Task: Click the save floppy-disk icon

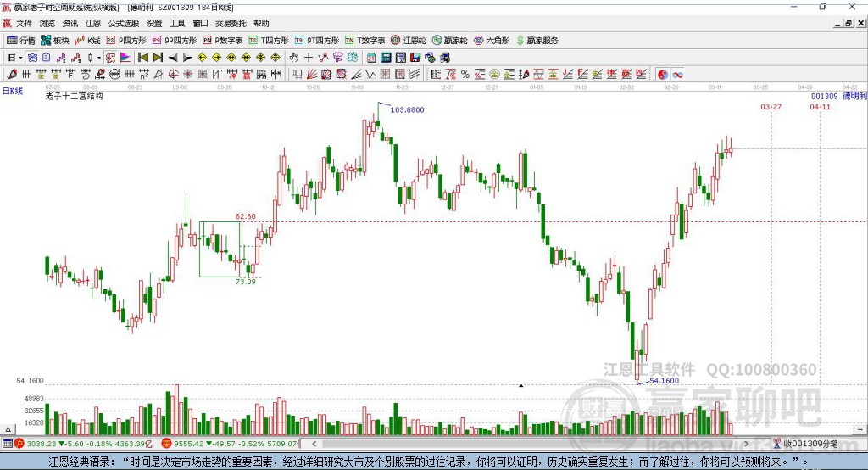Action: coord(415,58)
